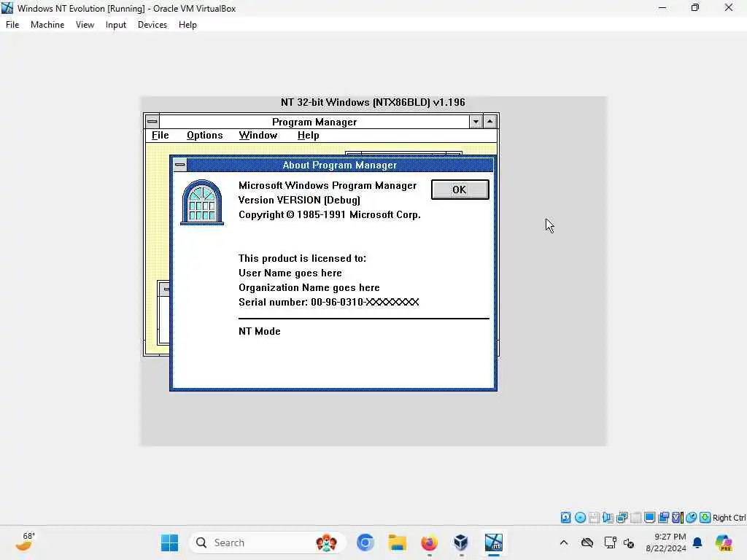The width and height of the screenshot is (747, 560).
Task: Open VirtualBox View menu
Action: [x=85, y=25]
